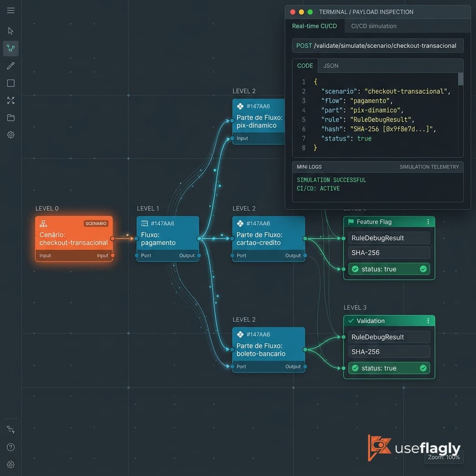Click the Output port of the cartao-credito node
The width and height of the screenshot is (476, 476).
point(305,256)
